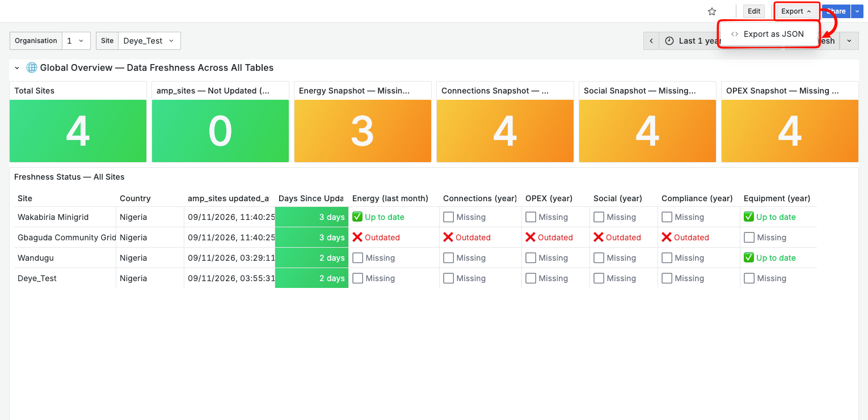Choose Export as JSON from menu
Screen dimensions: 868x420
point(769,34)
